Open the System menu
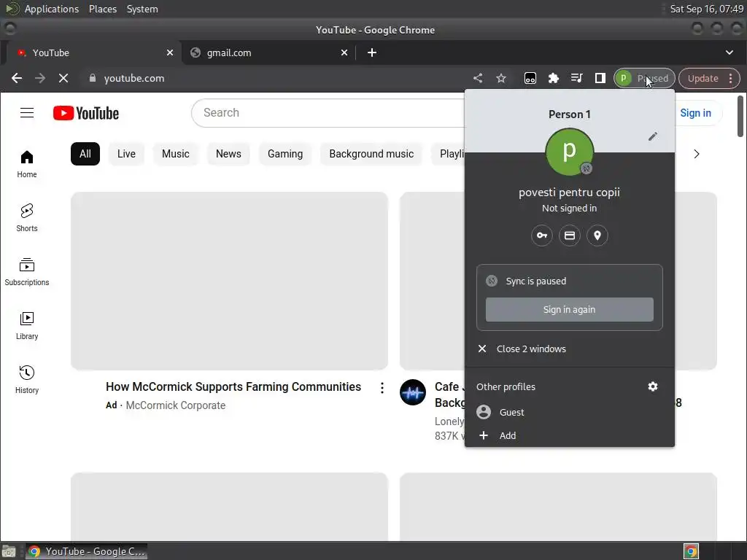 pyautogui.click(x=142, y=9)
